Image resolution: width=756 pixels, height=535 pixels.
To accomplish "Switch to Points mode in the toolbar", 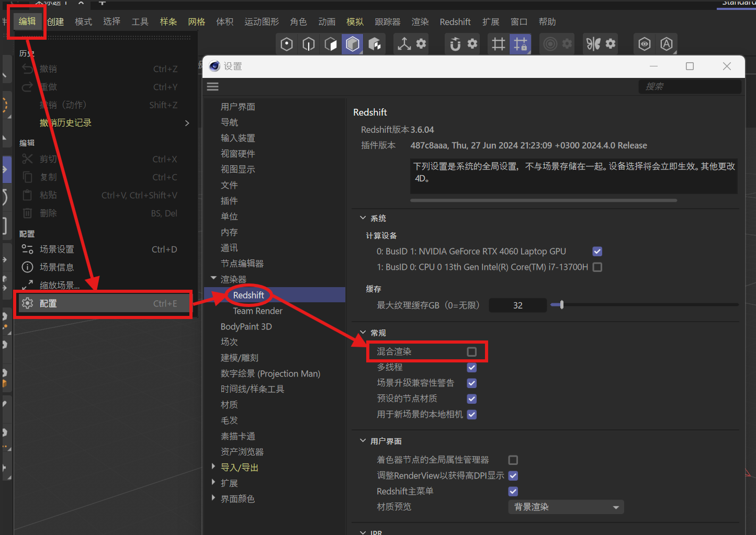I will click(x=286, y=44).
